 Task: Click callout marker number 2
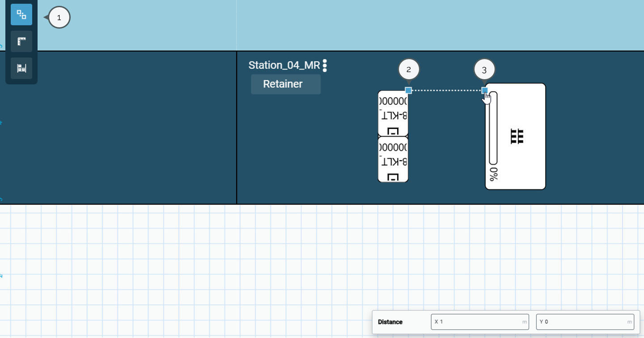pos(409,69)
